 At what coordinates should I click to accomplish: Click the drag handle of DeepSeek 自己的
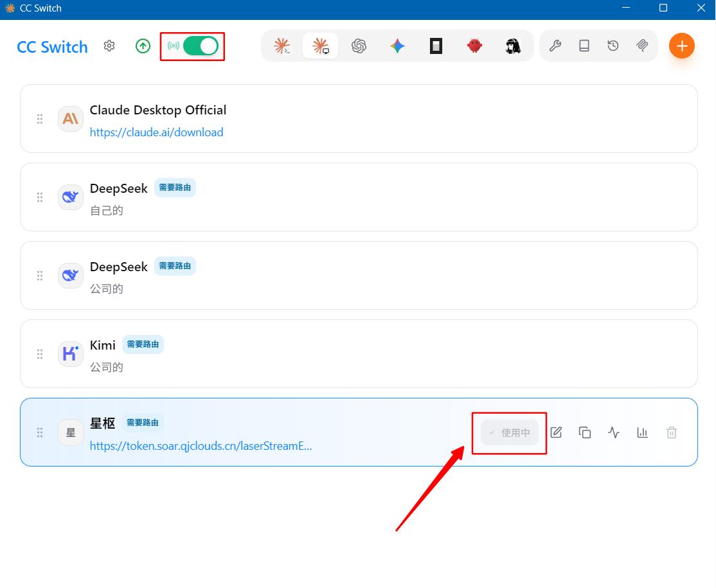(40, 197)
